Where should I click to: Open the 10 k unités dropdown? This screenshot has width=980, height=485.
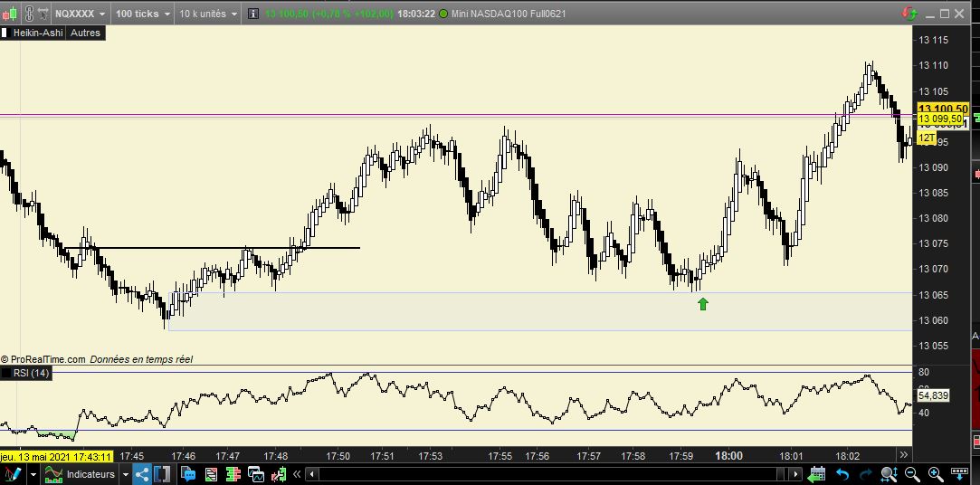(x=209, y=14)
